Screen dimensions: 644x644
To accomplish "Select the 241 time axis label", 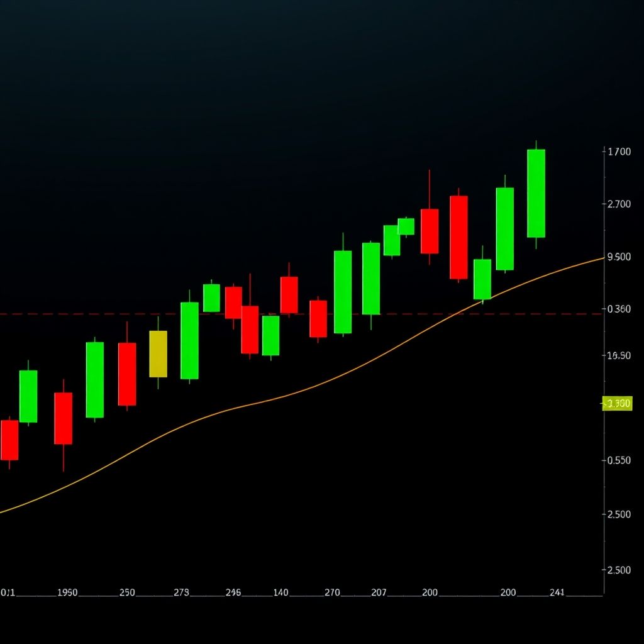I will coord(557,592).
